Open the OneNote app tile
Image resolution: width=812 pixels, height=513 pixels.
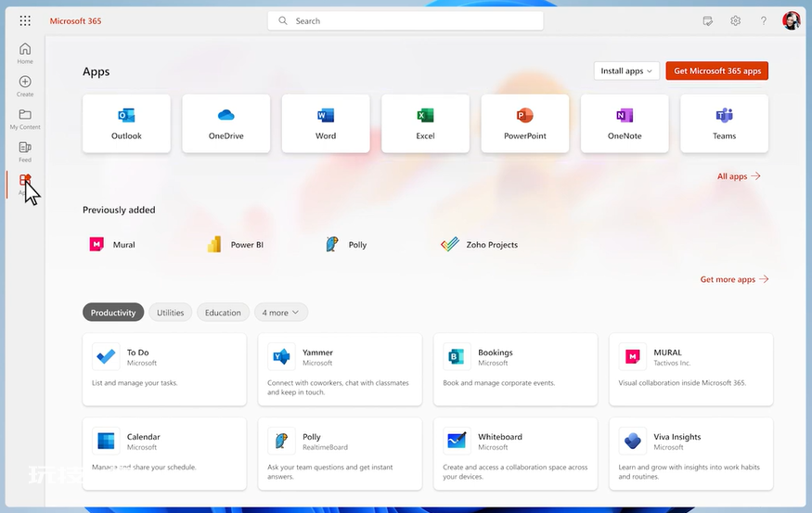tap(625, 123)
